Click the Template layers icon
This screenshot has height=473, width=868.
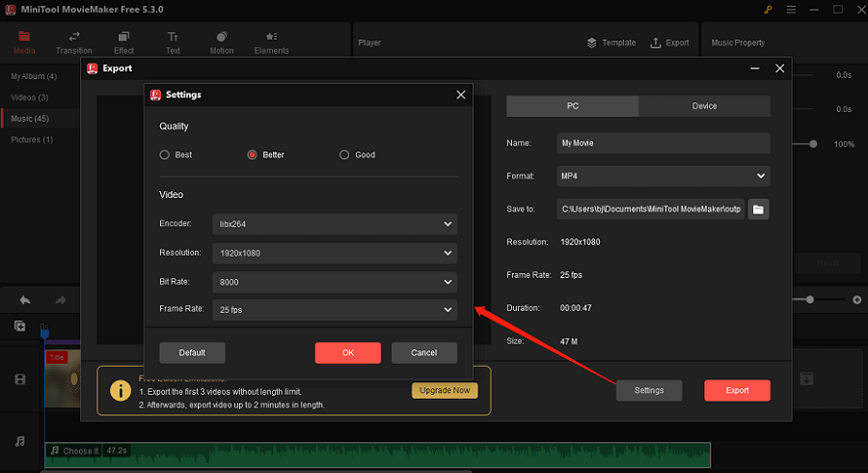(x=592, y=42)
